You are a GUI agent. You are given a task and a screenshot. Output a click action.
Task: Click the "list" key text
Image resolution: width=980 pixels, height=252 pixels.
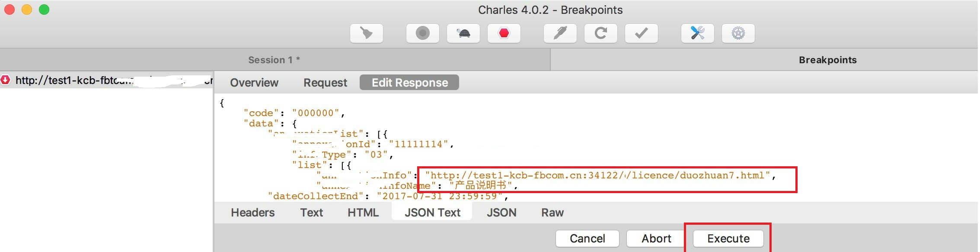coord(310,165)
